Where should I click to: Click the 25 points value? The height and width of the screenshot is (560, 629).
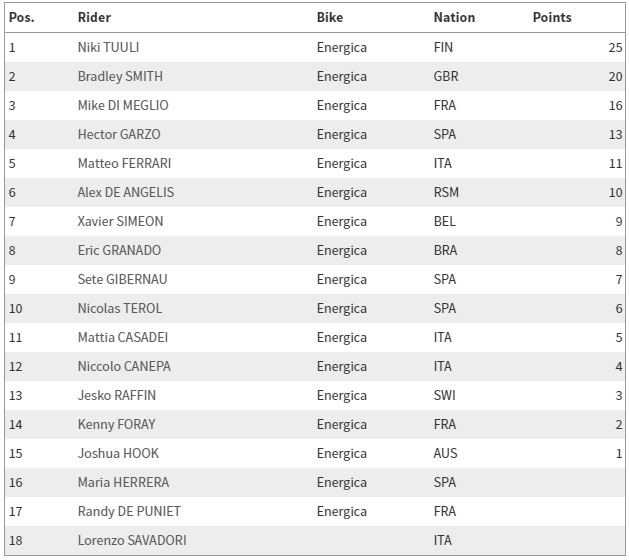coord(615,47)
